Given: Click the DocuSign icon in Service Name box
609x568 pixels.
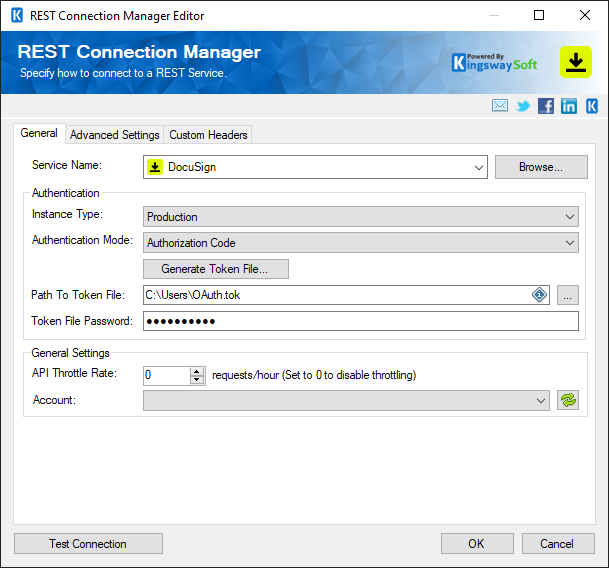Looking at the screenshot, I should (x=155, y=167).
